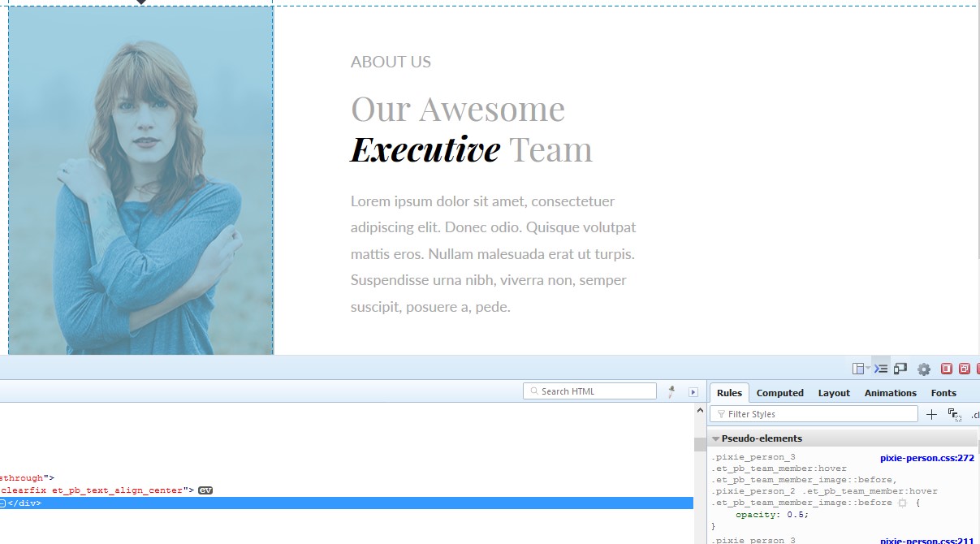
Task: Focus the Filter Styles input
Action: click(816, 414)
